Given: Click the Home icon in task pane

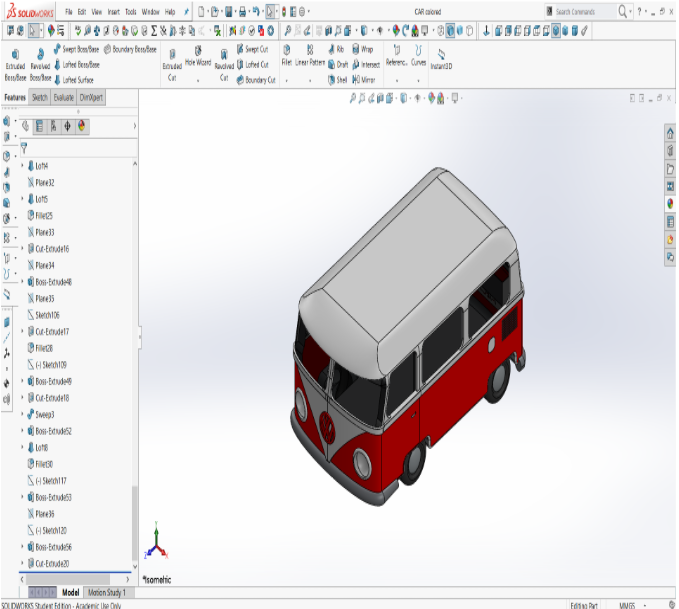Looking at the screenshot, I should [x=670, y=133].
